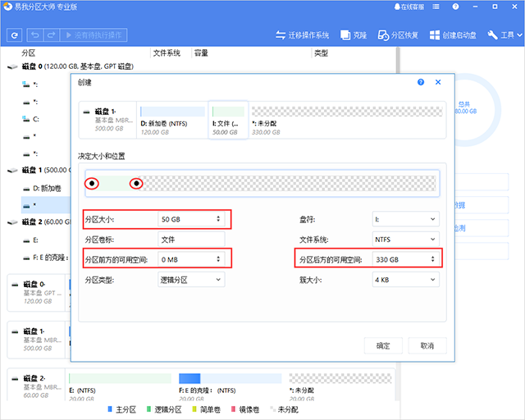Launch 分区恢复 (partition recovery)
The width and height of the screenshot is (525, 420).
(x=398, y=35)
